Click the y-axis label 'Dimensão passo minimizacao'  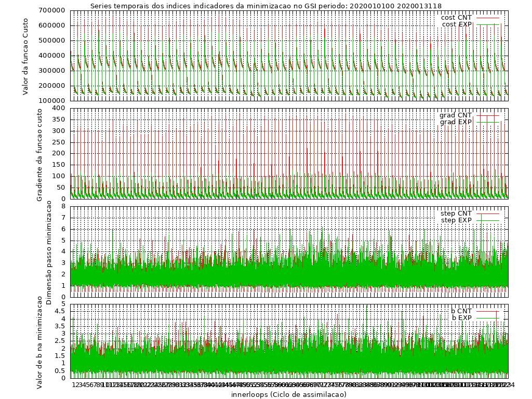[x=49, y=252]
